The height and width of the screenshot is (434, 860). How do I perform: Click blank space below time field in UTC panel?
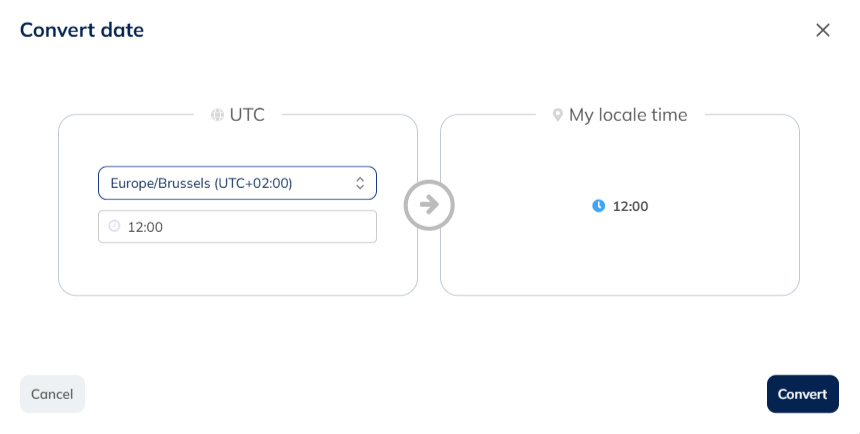237,268
